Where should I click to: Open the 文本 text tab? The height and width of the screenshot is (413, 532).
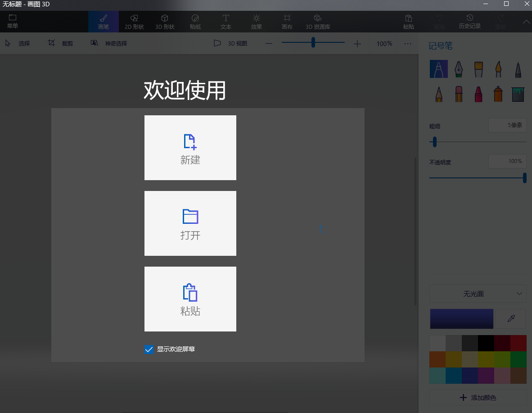226,22
